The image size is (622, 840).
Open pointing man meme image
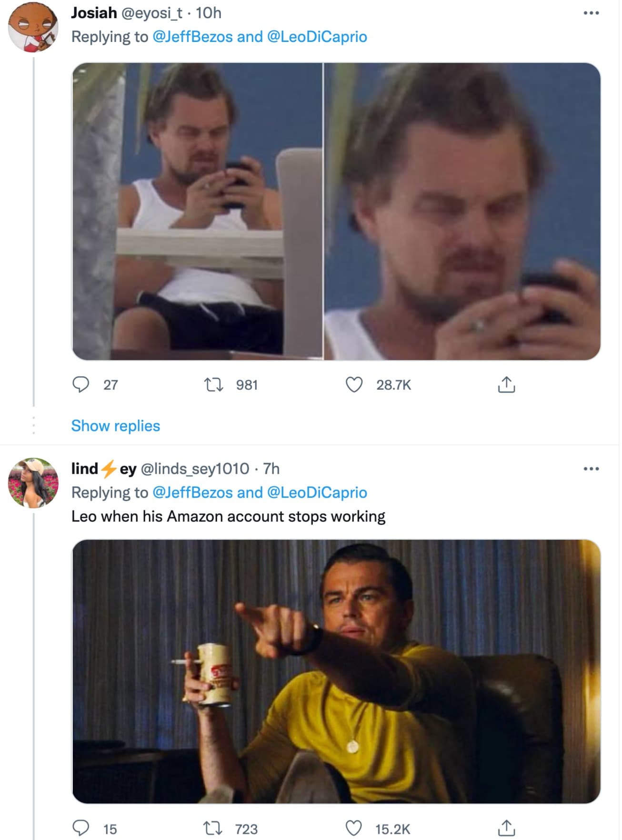pos(336,671)
